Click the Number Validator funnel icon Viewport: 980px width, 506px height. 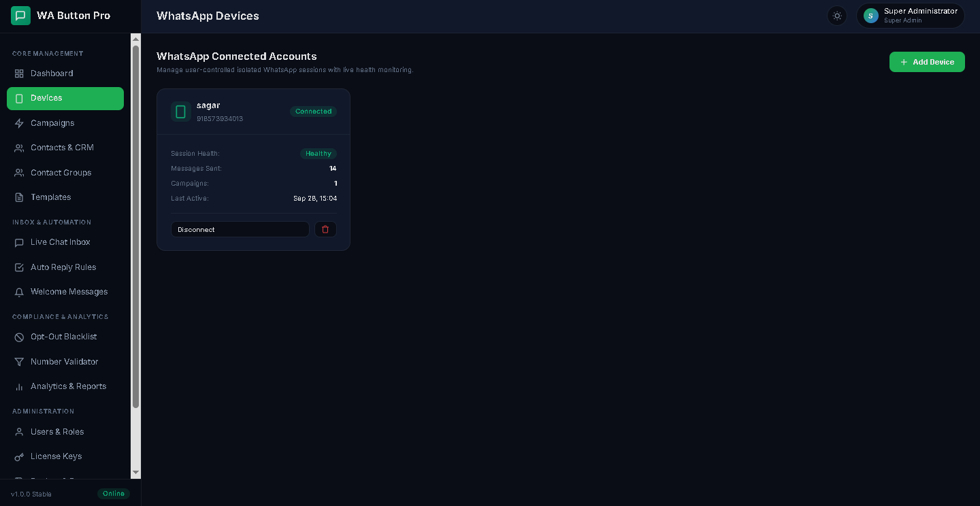coord(19,362)
